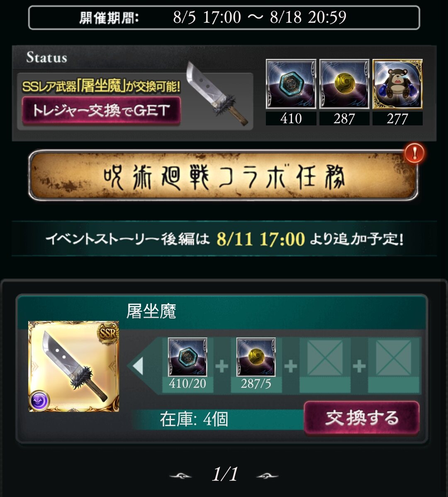The width and height of the screenshot is (448, 497).
Task: Click the gold coin material labeled 287/5
Action: pos(256,357)
